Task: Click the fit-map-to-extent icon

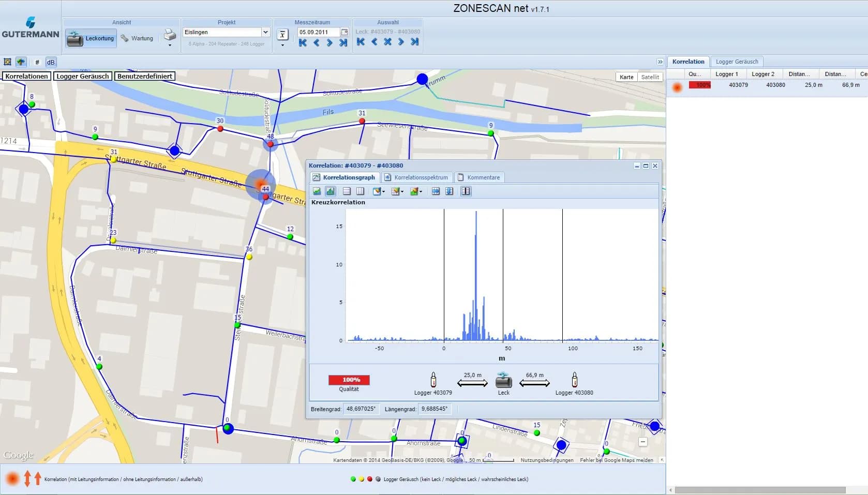Action: coord(7,62)
